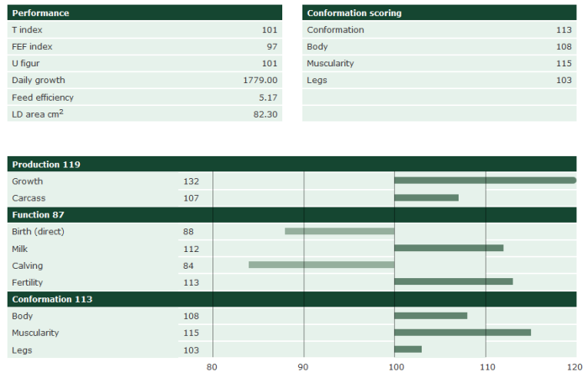Click the Birth (direct) negative bar

pyautogui.click(x=339, y=231)
